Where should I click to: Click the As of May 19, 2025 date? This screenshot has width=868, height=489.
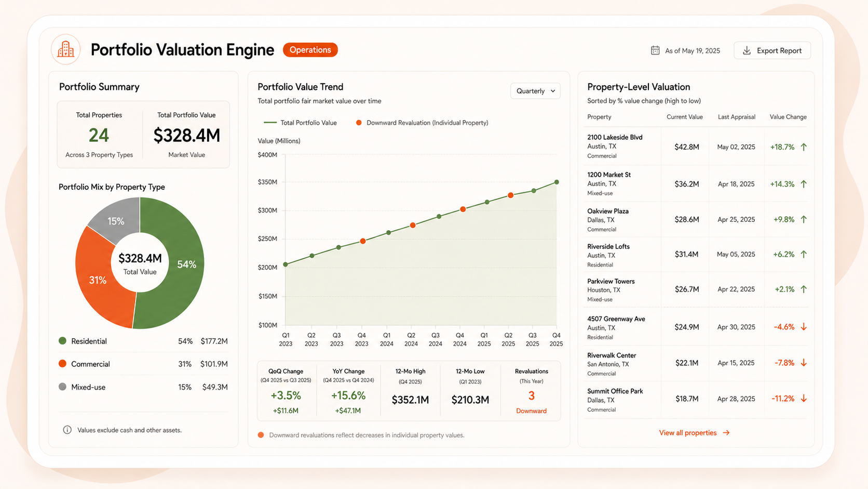[693, 51]
